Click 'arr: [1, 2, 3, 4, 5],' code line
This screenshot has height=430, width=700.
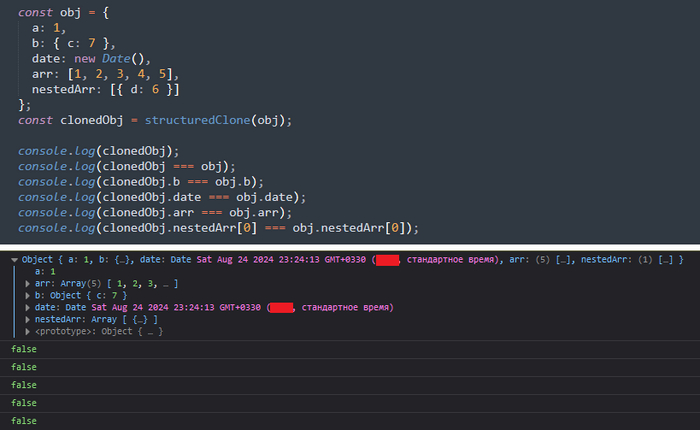105,74
